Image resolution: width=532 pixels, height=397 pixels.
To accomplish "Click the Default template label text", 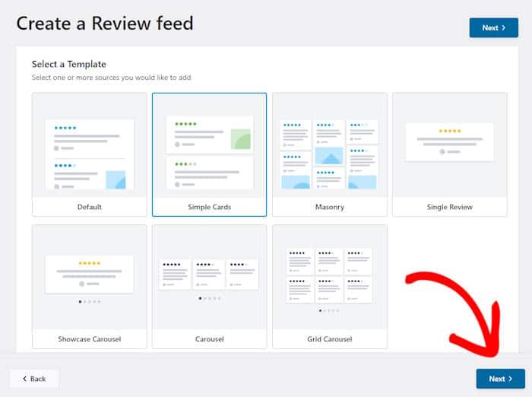I will click(x=89, y=207).
